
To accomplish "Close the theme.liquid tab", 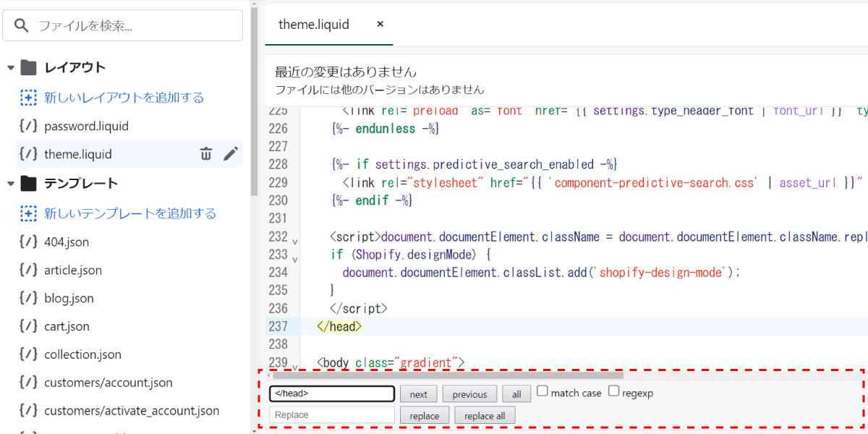I will (380, 24).
